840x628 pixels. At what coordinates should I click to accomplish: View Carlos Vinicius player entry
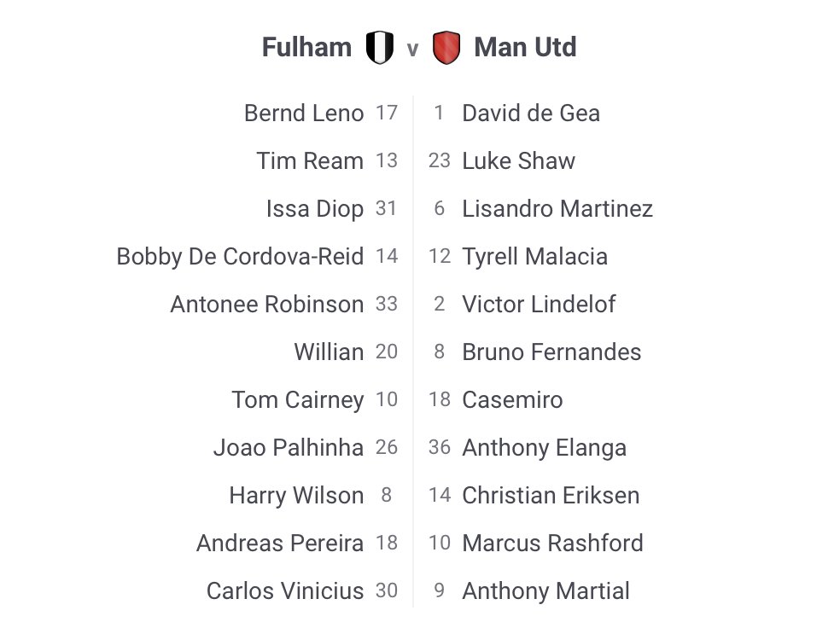pos(284,591)
